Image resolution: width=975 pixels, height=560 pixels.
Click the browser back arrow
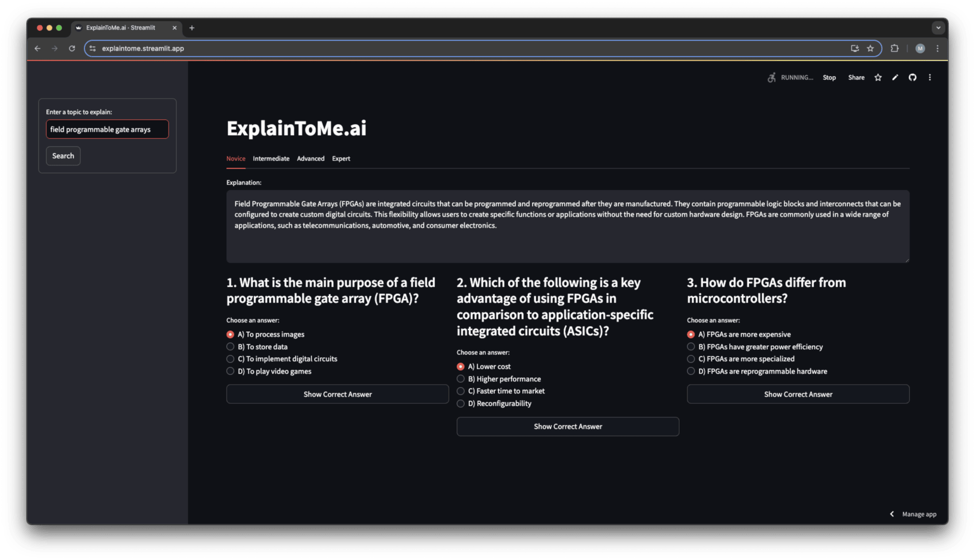click(37, 48)
